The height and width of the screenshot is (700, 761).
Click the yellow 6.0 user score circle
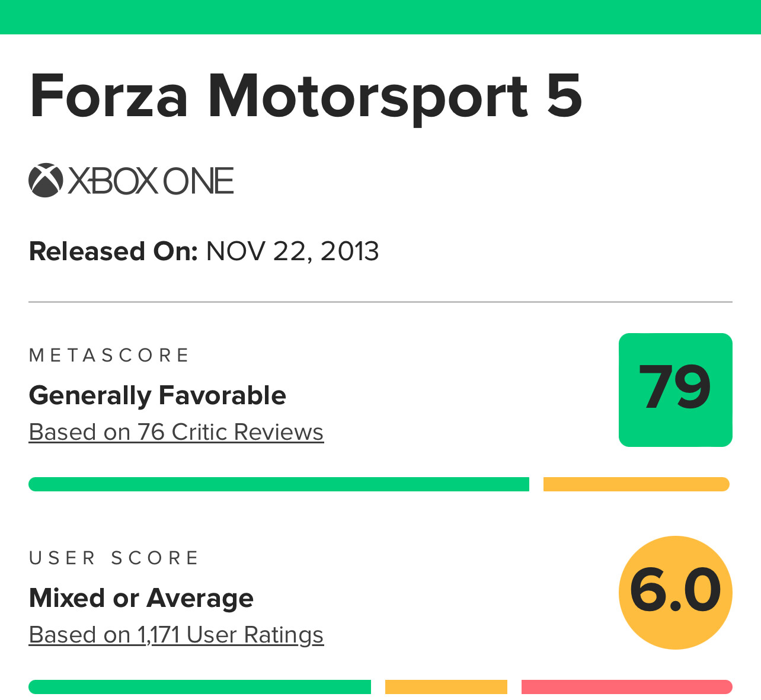675,592
